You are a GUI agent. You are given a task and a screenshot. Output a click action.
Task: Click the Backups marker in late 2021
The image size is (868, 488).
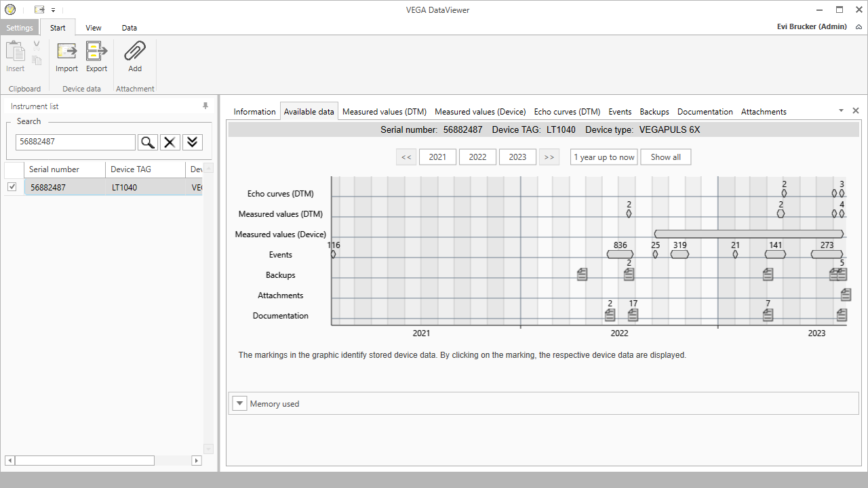pos(582,274)
